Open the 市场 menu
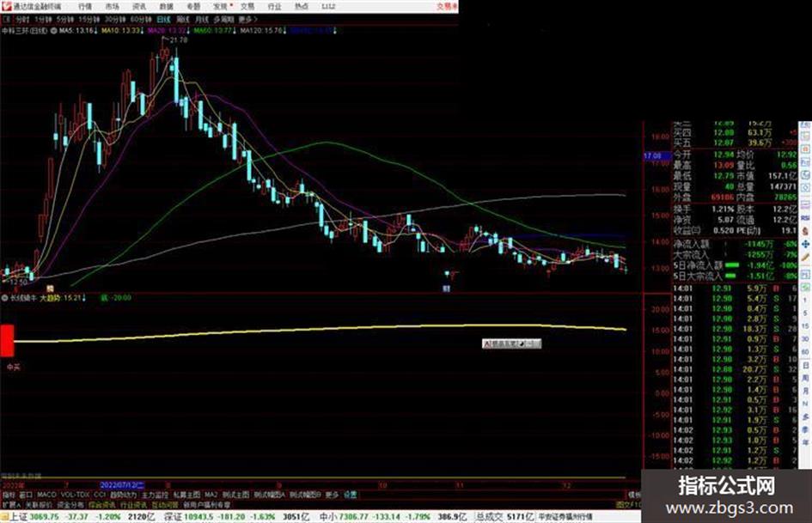 [112, 6]
